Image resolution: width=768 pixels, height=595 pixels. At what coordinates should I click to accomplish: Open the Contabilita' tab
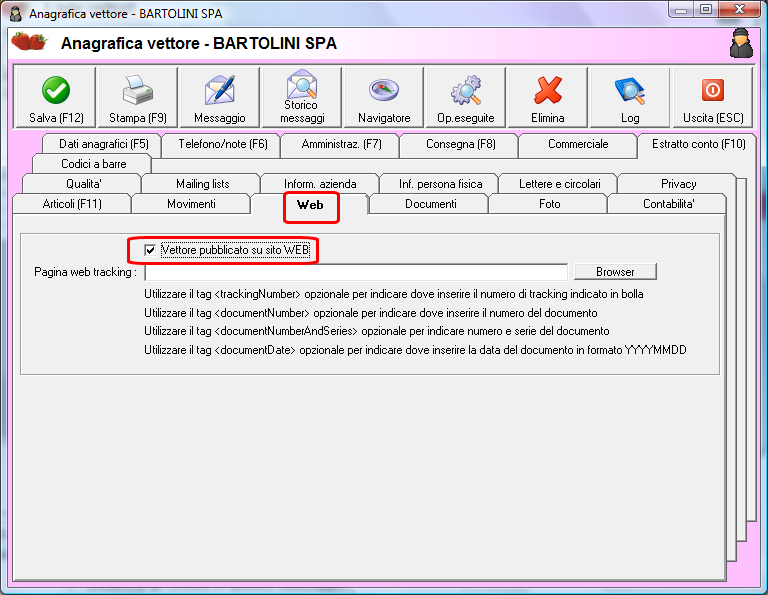pyautogui.click(x=669, y=204)
